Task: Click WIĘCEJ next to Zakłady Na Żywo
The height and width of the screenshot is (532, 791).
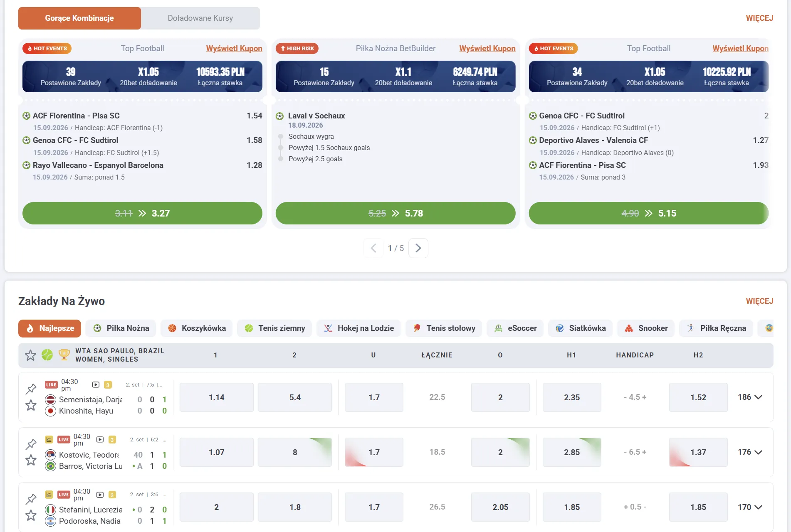Action: (x=759, y=301)
